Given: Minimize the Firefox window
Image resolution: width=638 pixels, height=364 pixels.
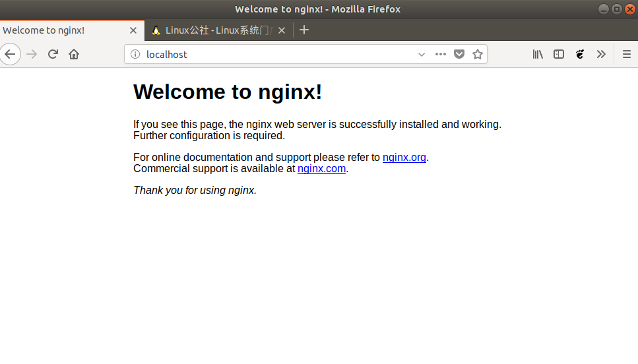Looking at the screenshot, I should (604, 9).
